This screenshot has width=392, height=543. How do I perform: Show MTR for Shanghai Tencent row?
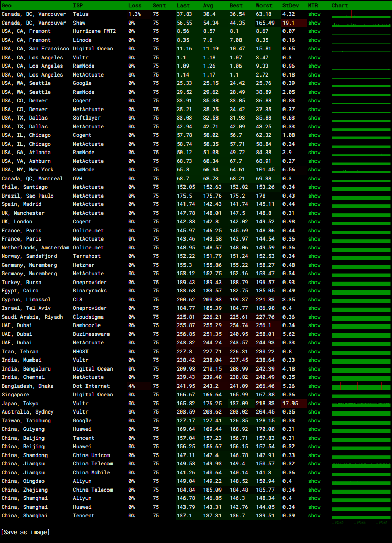point(314,516)
